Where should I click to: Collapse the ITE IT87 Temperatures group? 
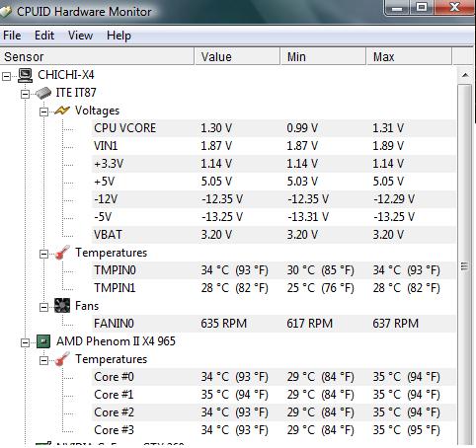coord(43,255)
